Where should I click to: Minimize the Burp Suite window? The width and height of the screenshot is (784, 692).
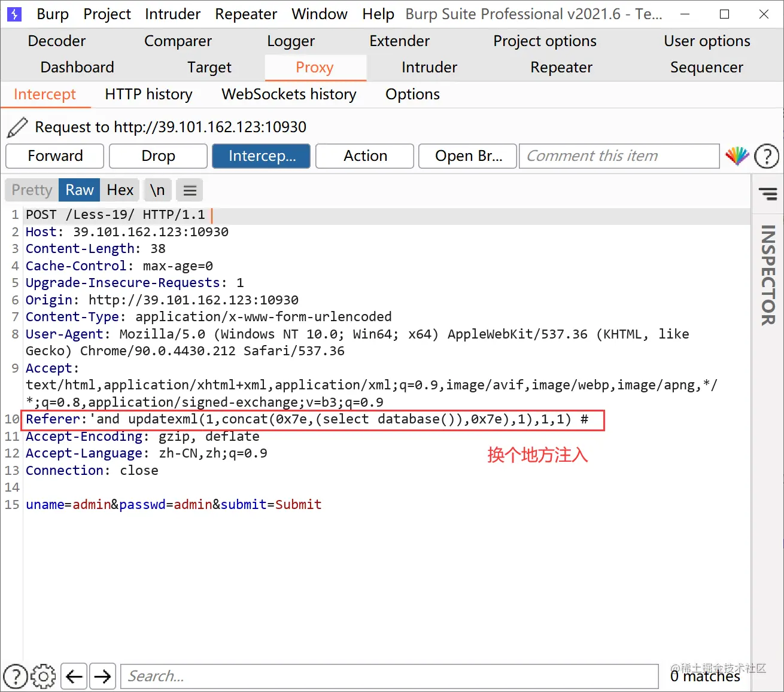pos(686,14)
